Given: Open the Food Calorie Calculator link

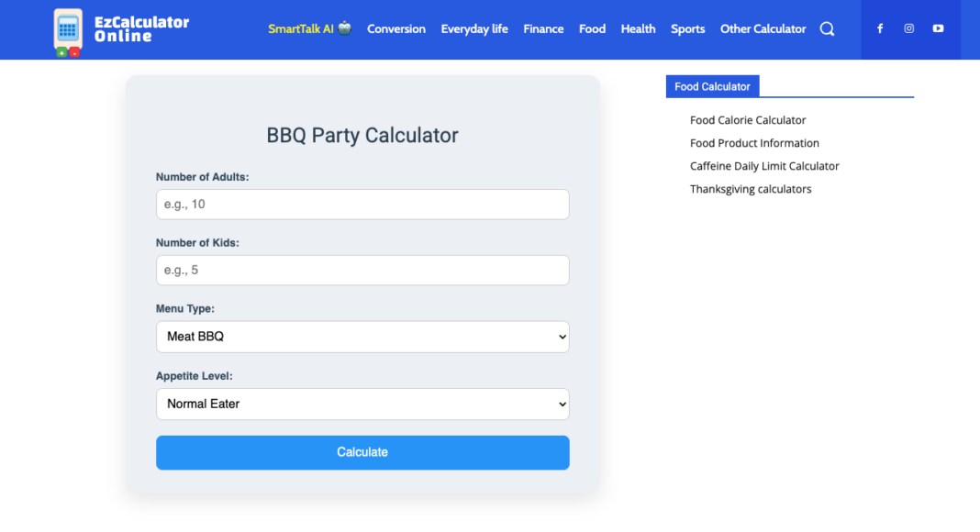Looking at the screenshot, I should (748, 120).
